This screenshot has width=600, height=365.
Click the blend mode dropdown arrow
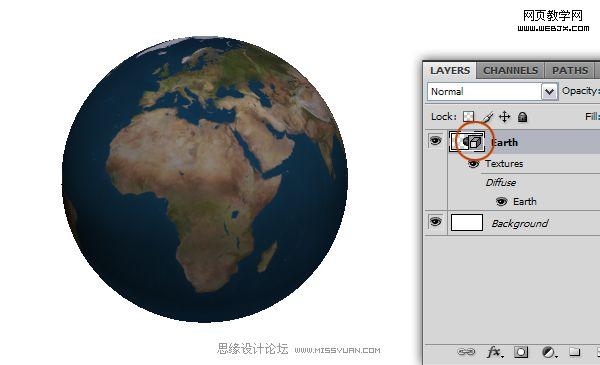click(549, 92)
